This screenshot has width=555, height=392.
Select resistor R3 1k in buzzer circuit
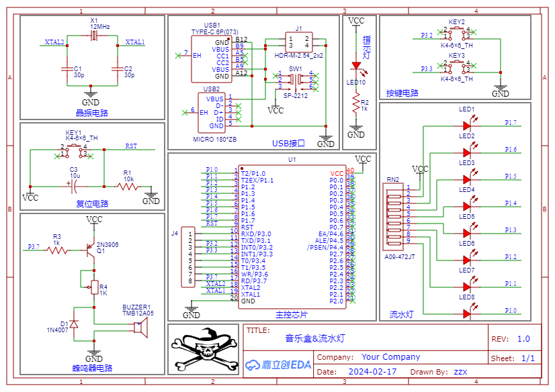pos(57,250)
